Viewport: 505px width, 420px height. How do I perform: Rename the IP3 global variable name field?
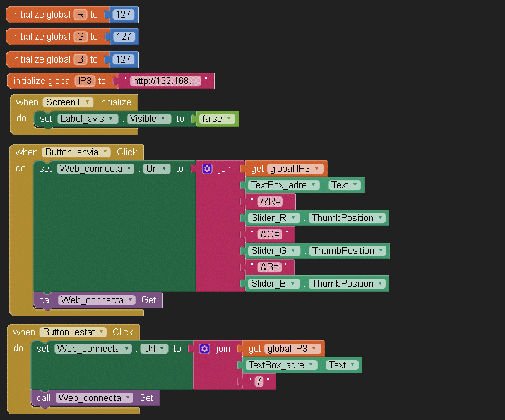(x=84, y=81)
